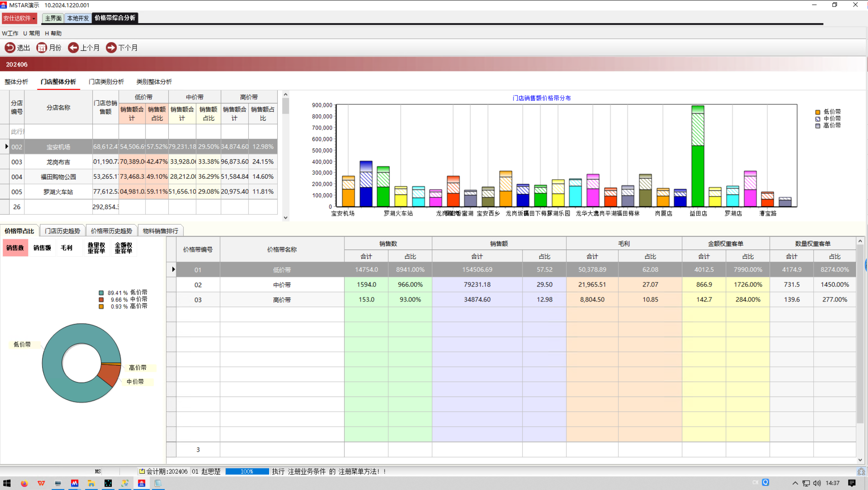Open the 月份 calendar month picker
The width and height of the screenshot is (868, 490).
[x=41, y=48]
